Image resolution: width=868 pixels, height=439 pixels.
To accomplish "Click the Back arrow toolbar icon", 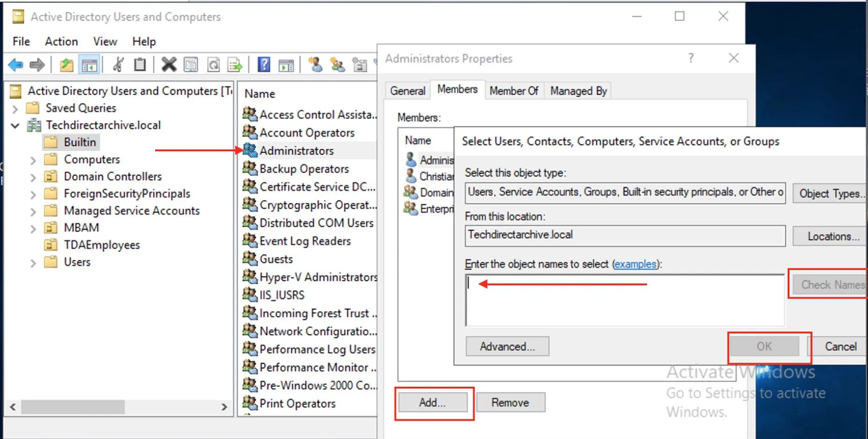I will click(x=16, y=65).
